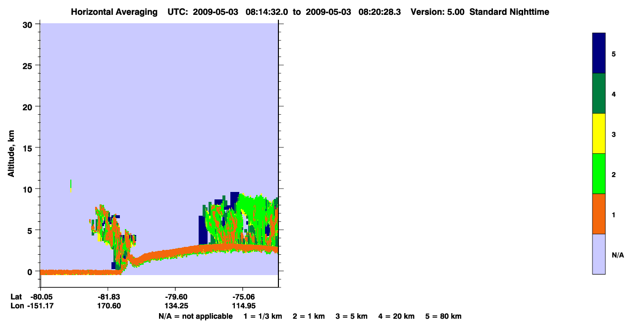Click the y-axis tick label 5
The height and width of the screenshot is (330, 644).
[x=31, y=231]
